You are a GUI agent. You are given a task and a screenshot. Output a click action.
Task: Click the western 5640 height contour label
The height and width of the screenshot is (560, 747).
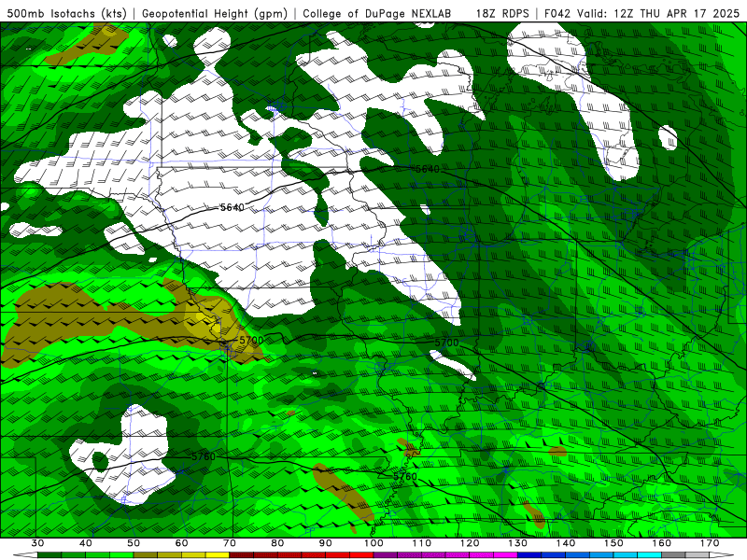(x=232, y=207)
